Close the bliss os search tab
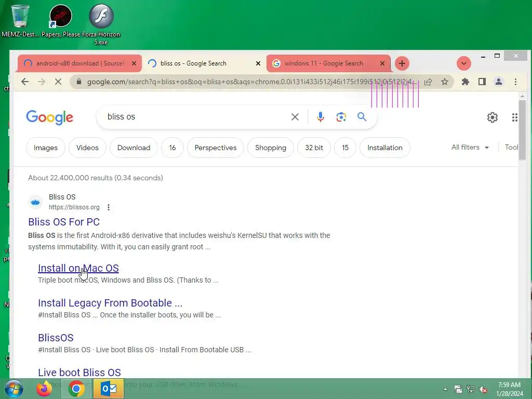Viewport: 532px width, 399px height. [x=258, y=63]
